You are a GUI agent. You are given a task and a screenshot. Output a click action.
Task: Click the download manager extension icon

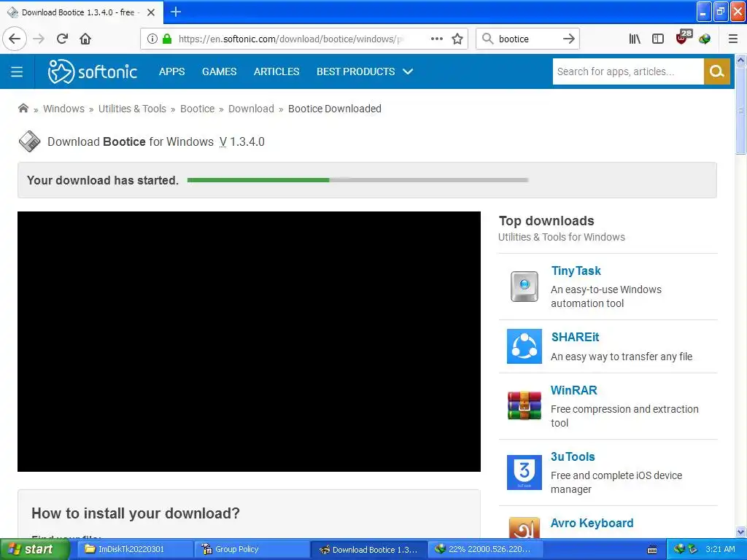(705, 39)
